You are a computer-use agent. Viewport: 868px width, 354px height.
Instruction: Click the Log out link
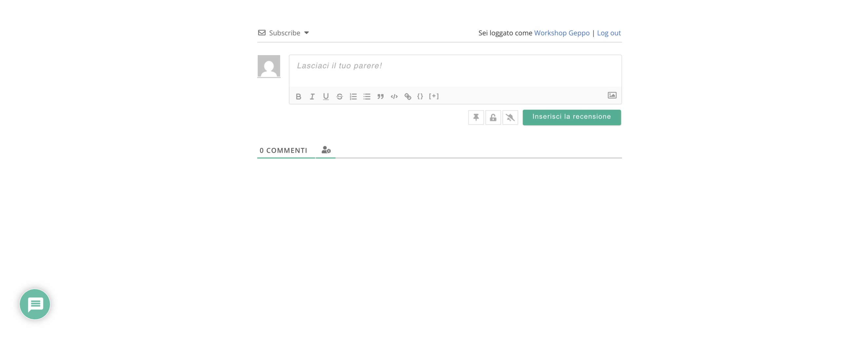tap(608, 33)
